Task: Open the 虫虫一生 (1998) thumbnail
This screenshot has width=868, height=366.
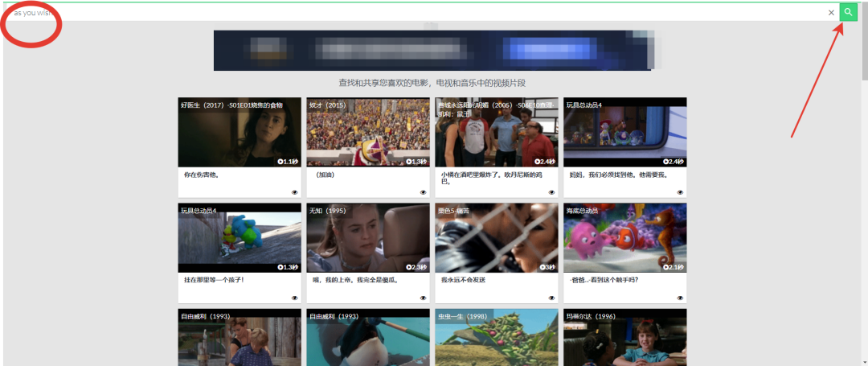Action: (x=497, y=337)
